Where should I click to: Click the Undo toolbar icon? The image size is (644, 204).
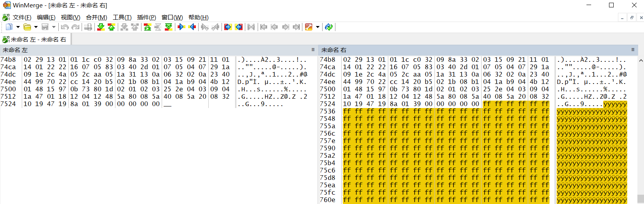[x=65, y=27]
